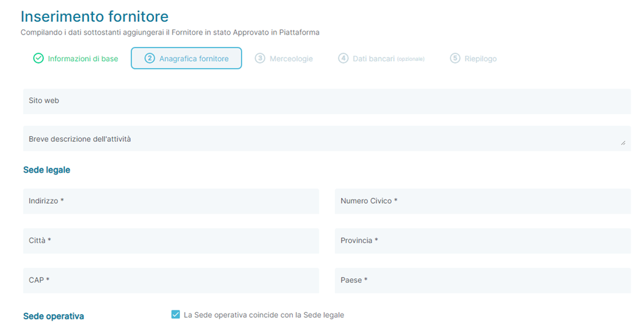The width and height of the screenshot is (644, 327).
Task: Click the resize handle of the description textarea
Action: 623,143
